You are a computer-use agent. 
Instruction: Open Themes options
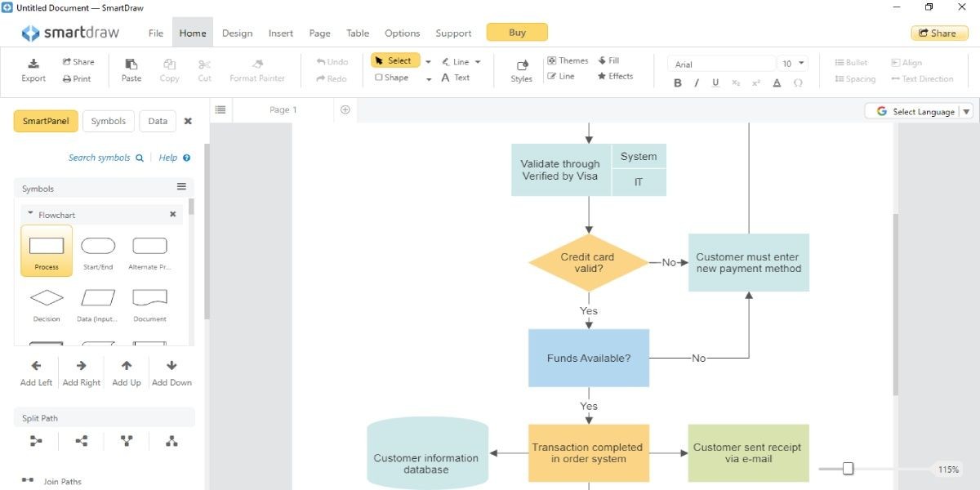click(x=568, y=60)
